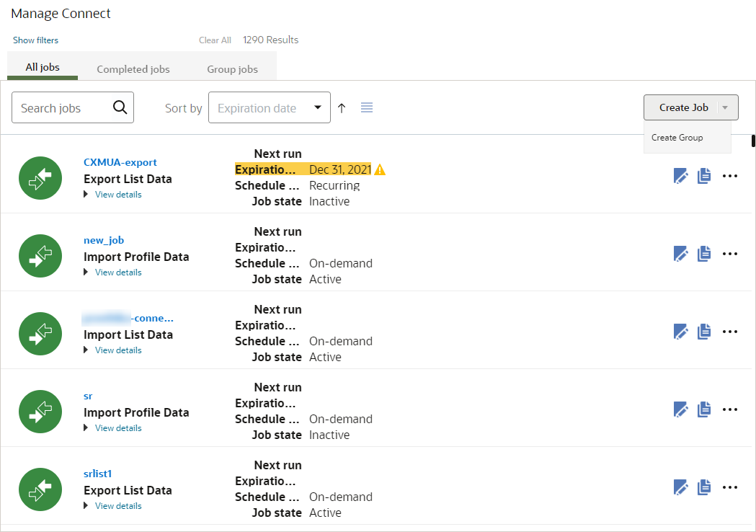Click edit pencil icon for CXMUA-export job
The height and width of the screenshot is (532, 756).
(680, 175)
